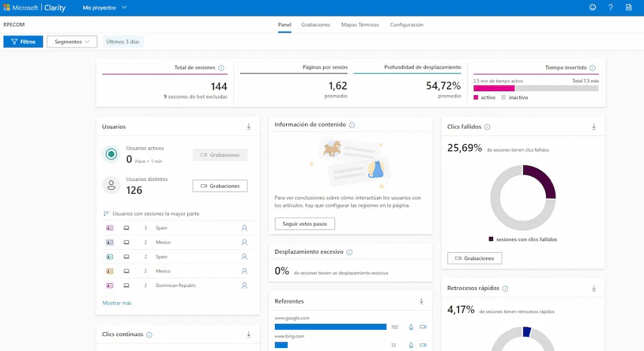Screen dimensions: 644x351
Task: Click the www.bing.com referrer label
Action: (x=290, y=336)
